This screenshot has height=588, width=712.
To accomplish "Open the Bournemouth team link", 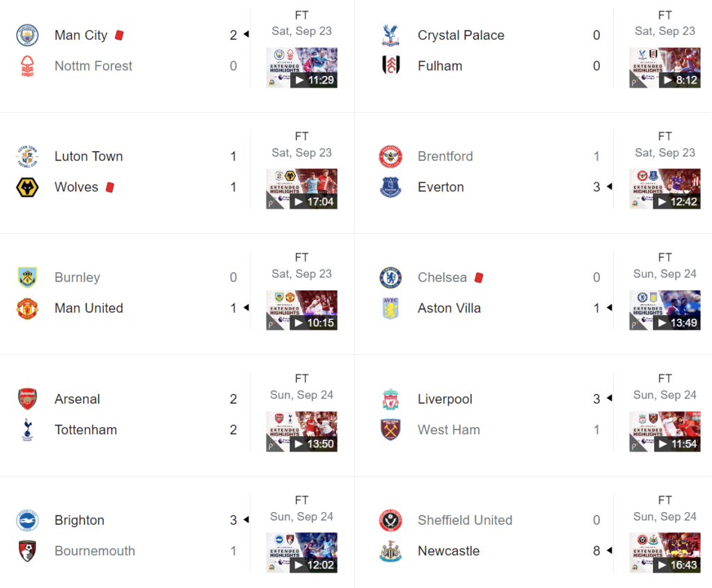I will point(95,551).
